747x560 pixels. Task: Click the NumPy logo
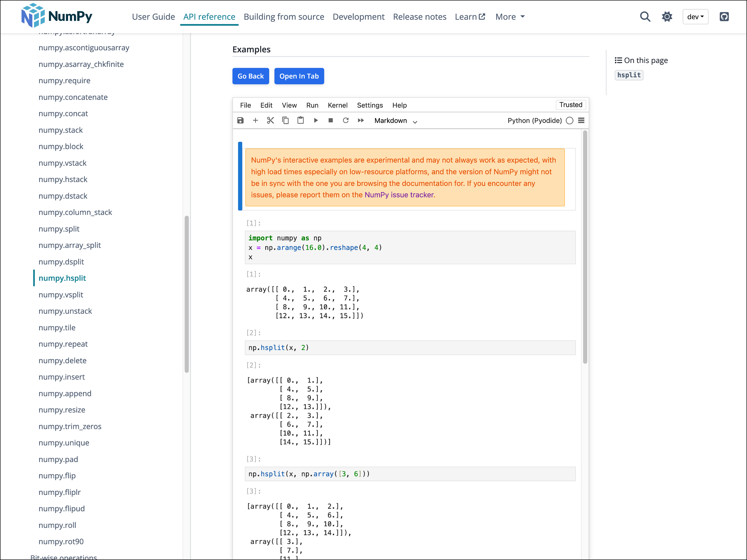pos(56,16)
